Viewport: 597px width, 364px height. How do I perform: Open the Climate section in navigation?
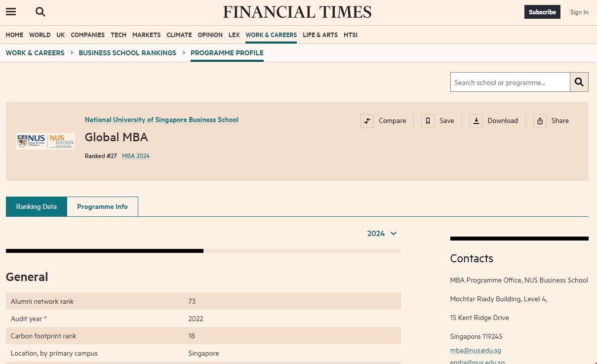tap(179, 35)
